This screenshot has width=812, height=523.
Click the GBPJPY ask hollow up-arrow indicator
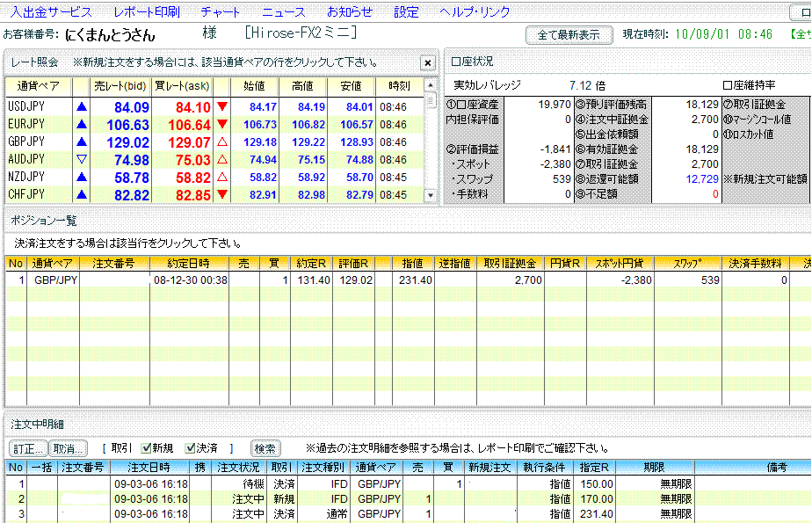(x=222, y=142)
